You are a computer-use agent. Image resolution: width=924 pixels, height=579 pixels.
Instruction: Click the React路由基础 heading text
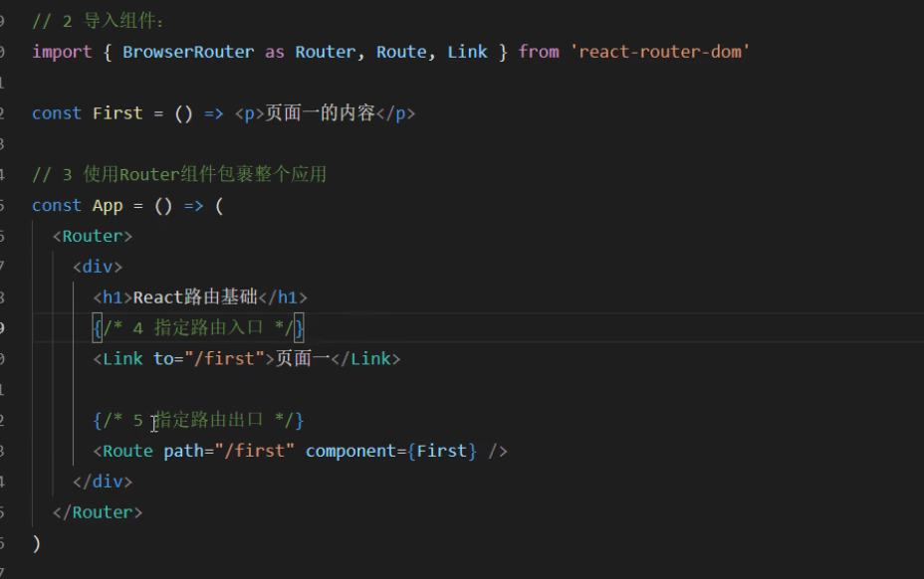[195, 297]
